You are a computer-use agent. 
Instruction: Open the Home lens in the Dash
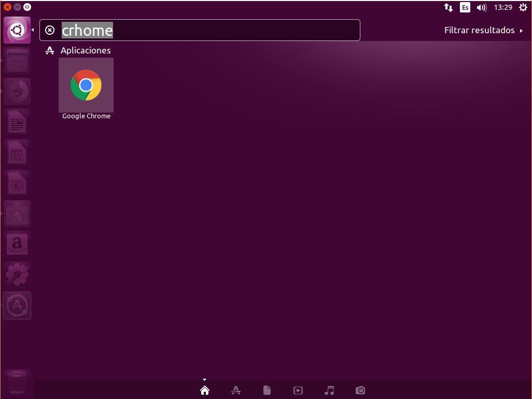click(x=204, y=390)
